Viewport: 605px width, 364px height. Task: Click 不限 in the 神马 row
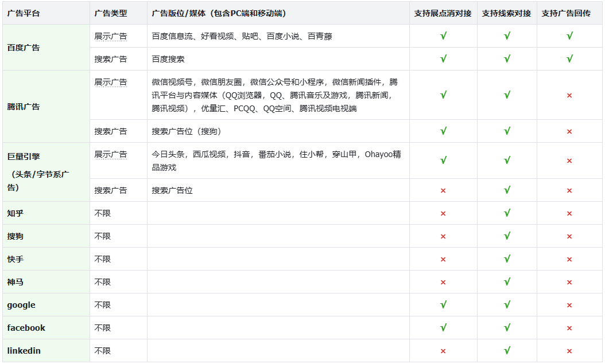tap(103, 282)
